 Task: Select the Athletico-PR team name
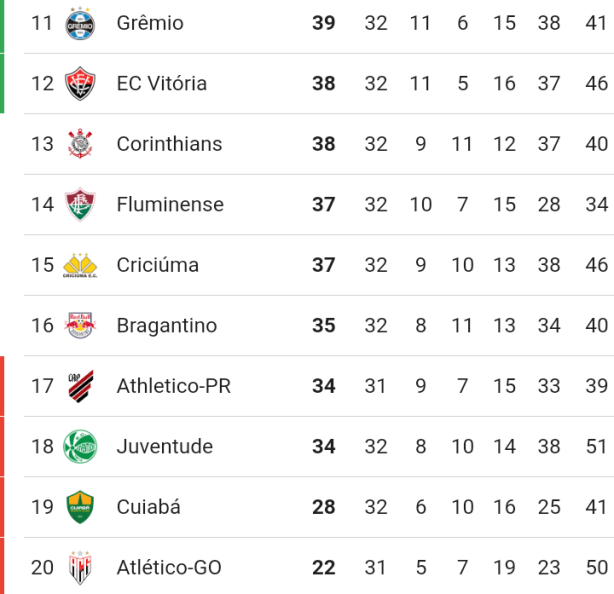pos(174,386)
